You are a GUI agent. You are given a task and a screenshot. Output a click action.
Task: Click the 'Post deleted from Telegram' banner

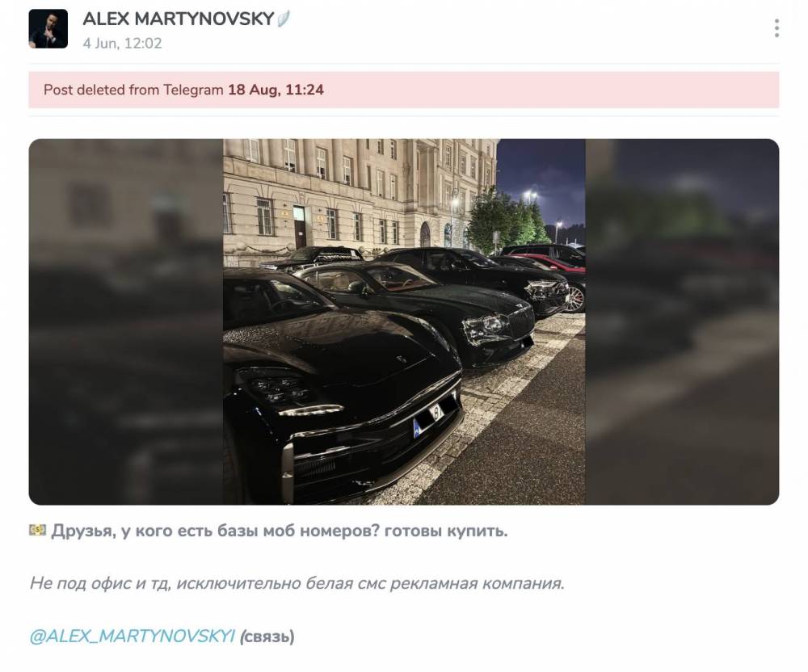coord(403,90)
